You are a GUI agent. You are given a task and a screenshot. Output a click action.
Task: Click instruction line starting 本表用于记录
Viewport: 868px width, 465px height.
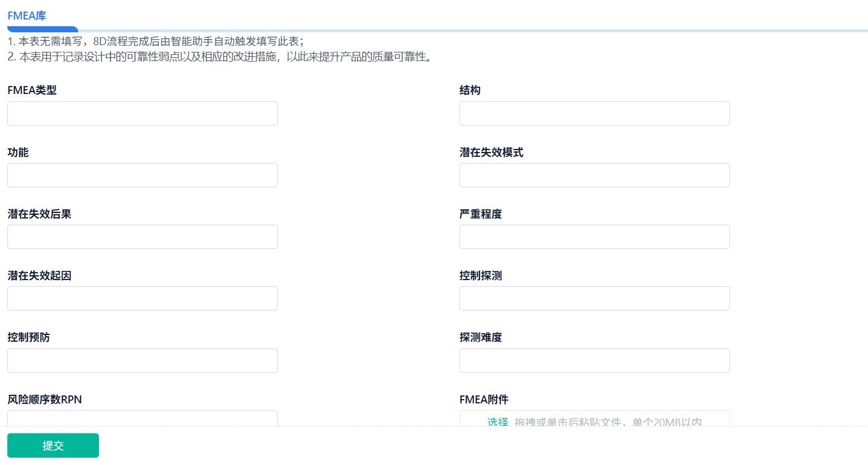(x=219, y=57)
